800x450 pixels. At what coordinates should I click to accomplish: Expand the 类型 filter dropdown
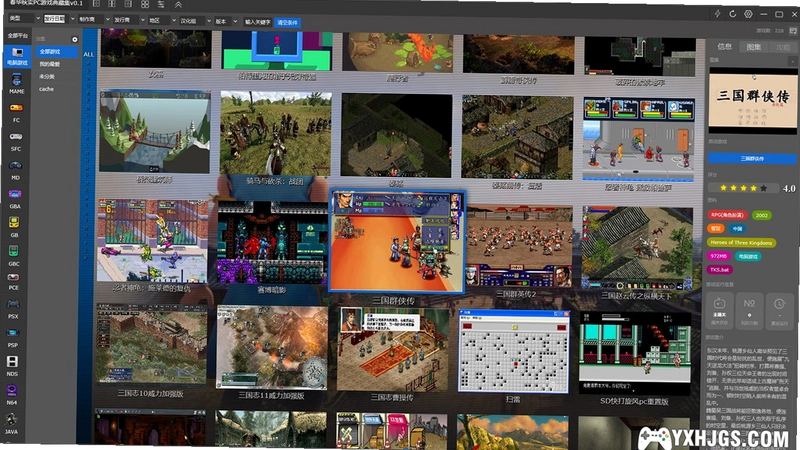tap(24, 18)
